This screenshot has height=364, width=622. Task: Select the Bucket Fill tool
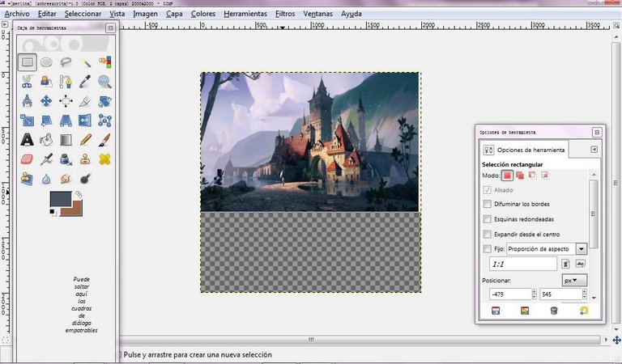pyautogui.click(x=46, y=140)
